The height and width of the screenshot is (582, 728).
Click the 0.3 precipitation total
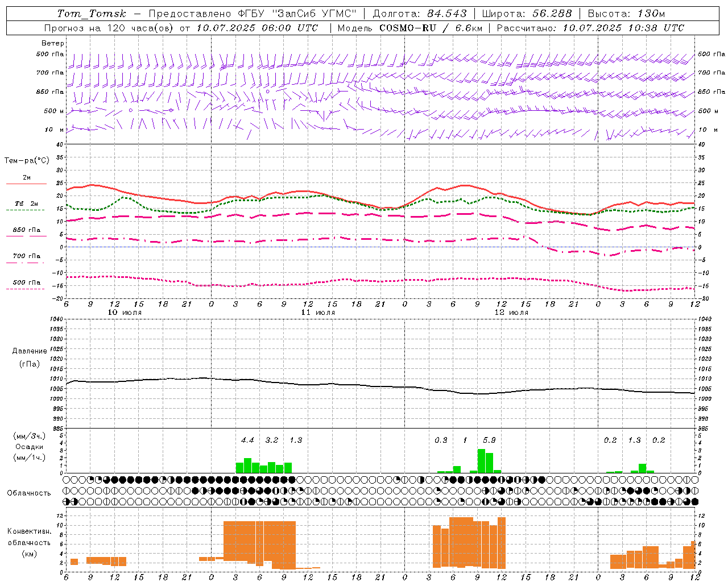441,440
